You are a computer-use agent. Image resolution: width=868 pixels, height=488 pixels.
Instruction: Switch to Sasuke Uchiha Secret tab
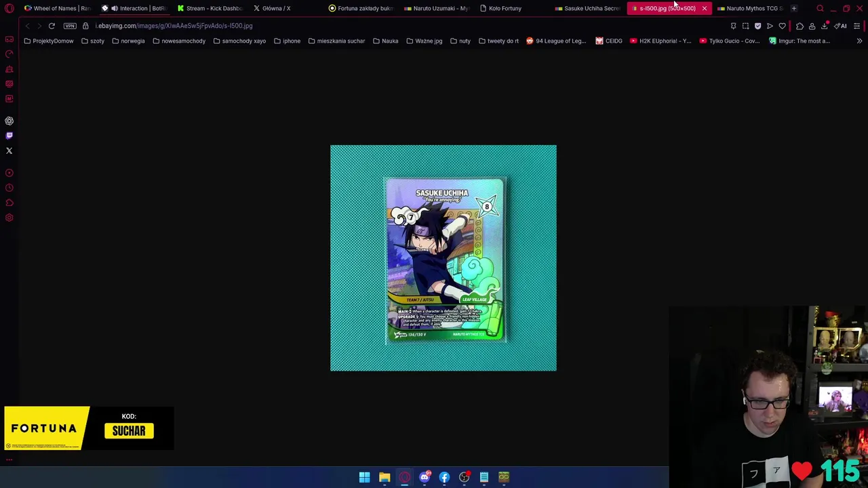click(589, 8)
